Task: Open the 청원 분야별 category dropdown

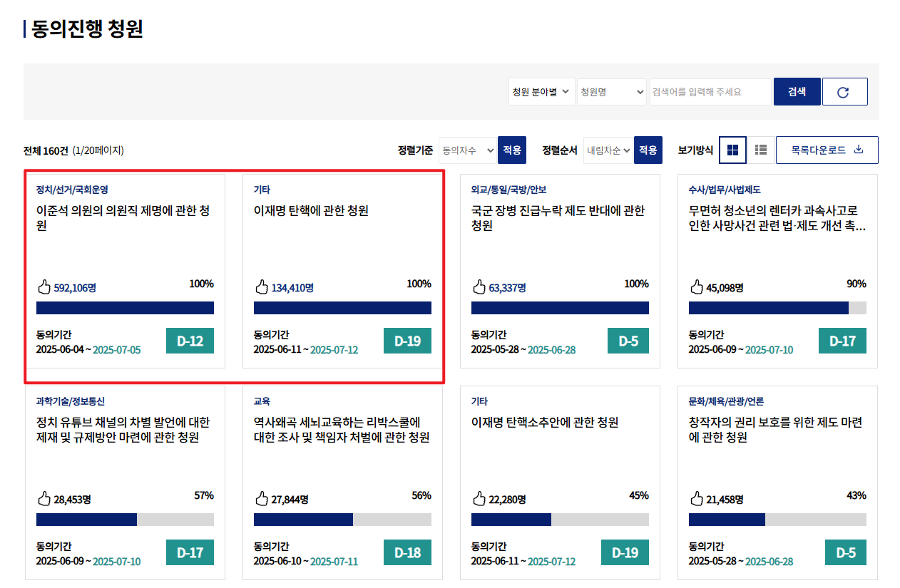Action: point(541,91)
